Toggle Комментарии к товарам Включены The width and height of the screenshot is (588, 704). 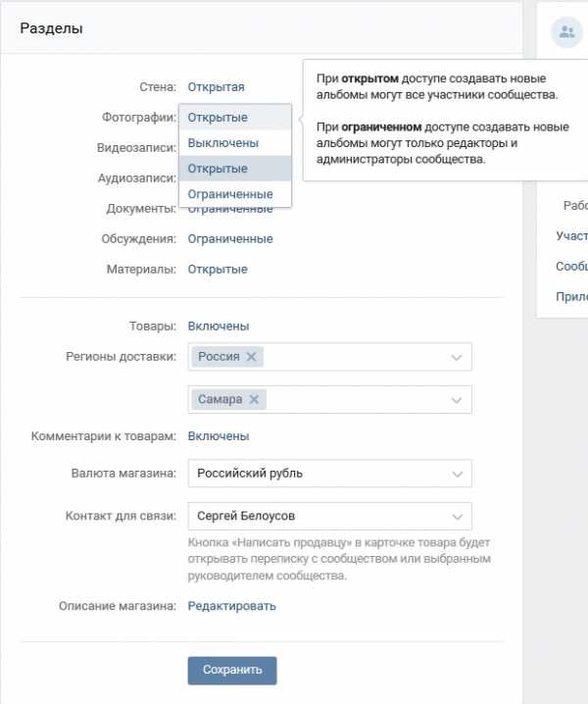[219, 436]
